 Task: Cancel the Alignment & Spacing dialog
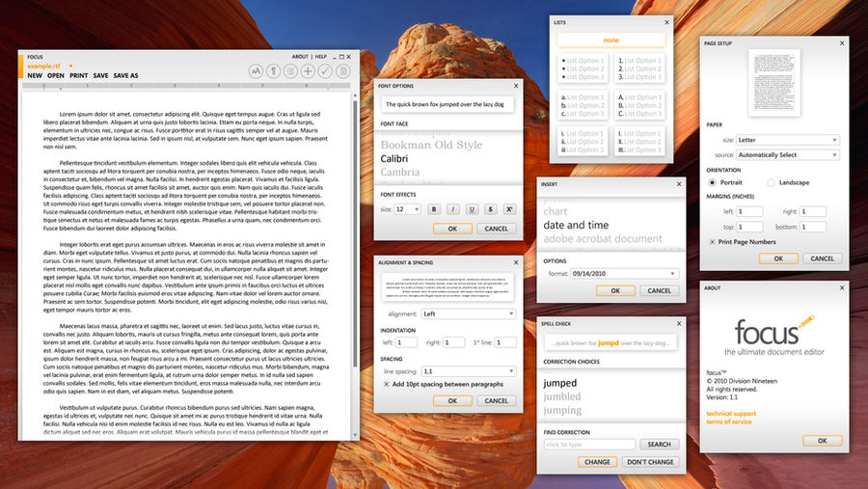click(x=496, y=400)
